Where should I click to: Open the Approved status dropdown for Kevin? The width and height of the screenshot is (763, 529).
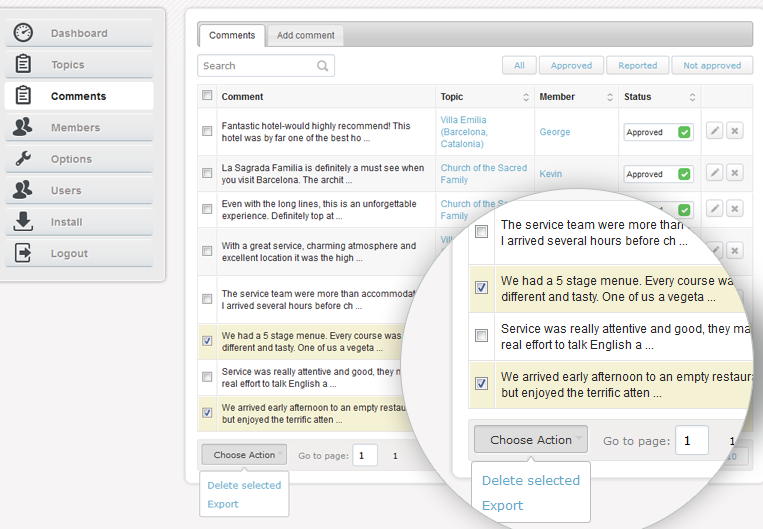pyautogui.click(x=658, y=174)
